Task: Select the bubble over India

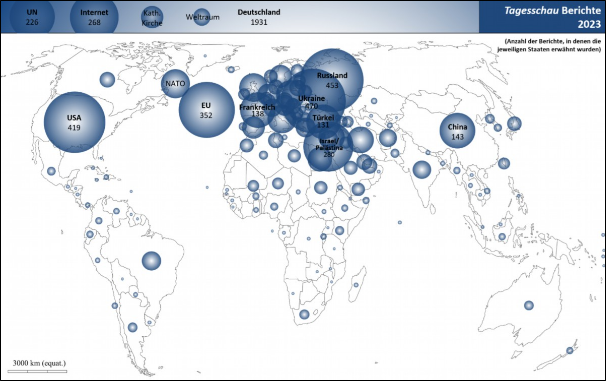Action: tap(422, 170)
